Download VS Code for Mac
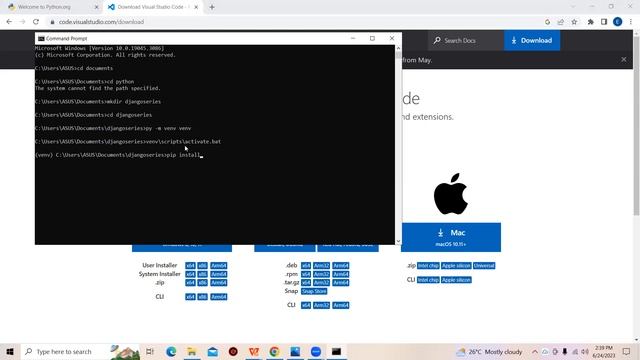Viewport: 640px width, 360px height. (x=451, y=237)
